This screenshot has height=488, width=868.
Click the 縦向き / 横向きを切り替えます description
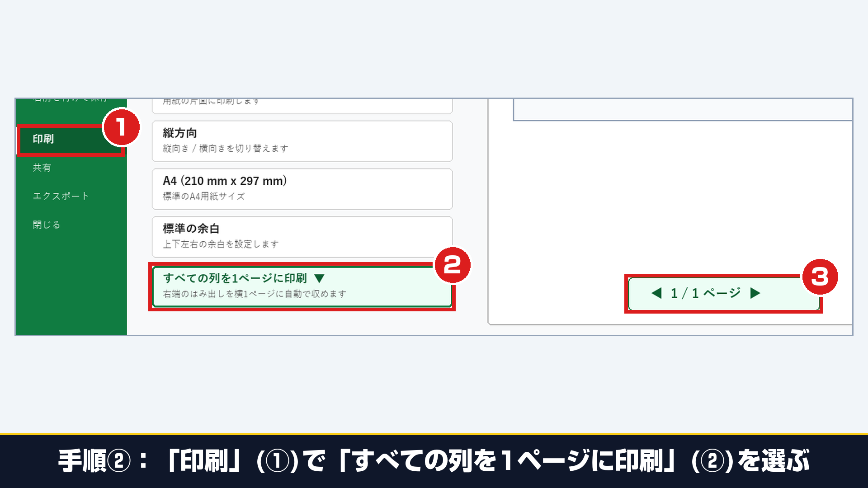click(x=225, y=149)
